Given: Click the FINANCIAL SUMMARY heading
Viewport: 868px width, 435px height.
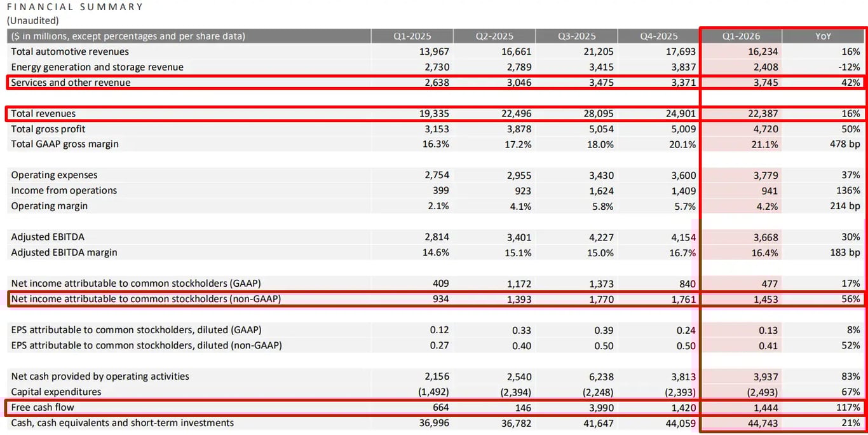Looking at the screenshot, I should 75,7.
